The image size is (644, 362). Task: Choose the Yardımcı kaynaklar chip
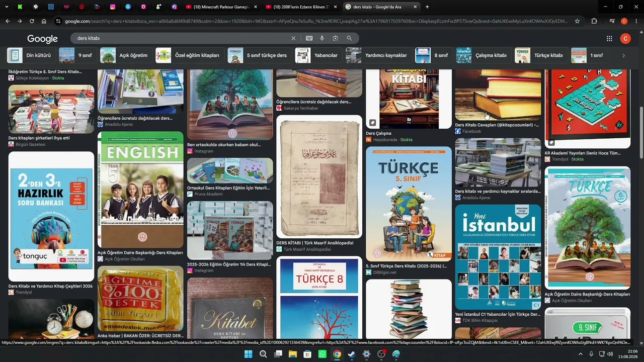378,55
